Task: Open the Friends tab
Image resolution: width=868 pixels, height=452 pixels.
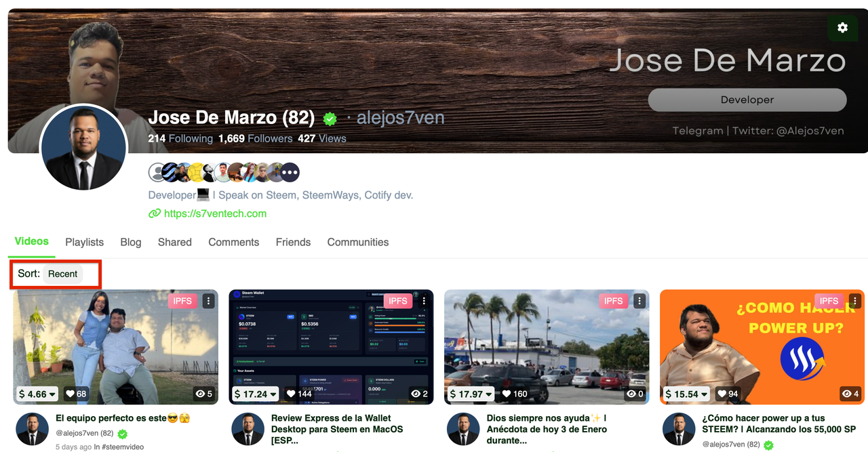Action: click(293, 242)
